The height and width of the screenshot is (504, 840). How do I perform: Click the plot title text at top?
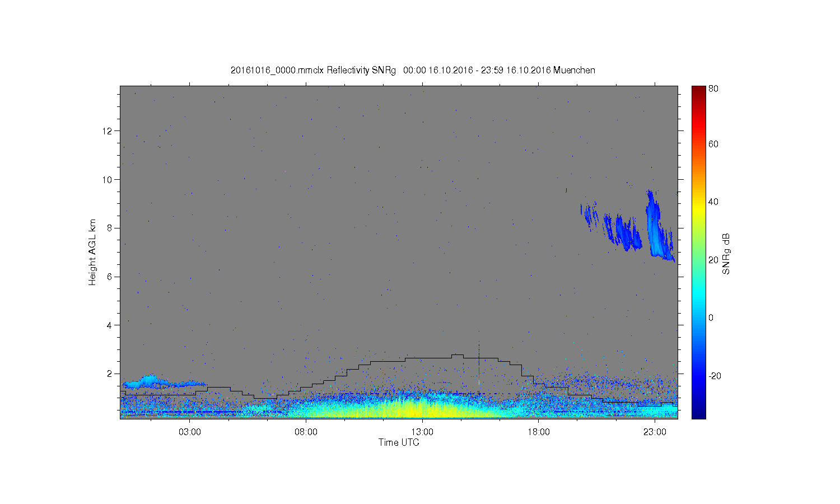pos(413,71)
